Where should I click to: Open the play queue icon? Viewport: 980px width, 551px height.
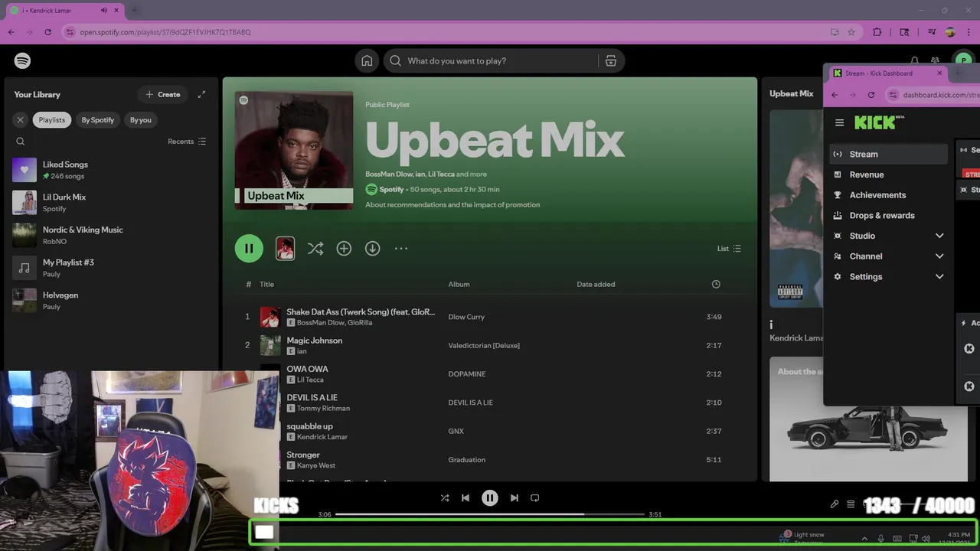pyautogui.click(x=851, y=504)
